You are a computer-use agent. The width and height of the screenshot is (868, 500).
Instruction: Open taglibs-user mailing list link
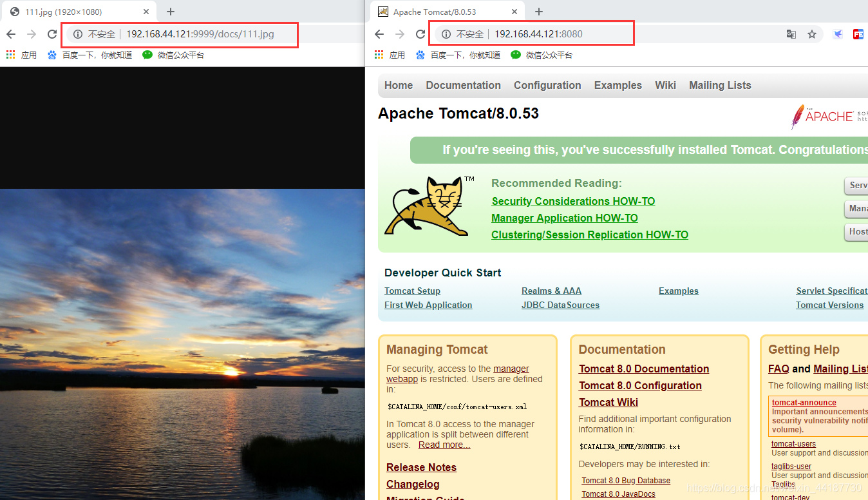[791, 466]
